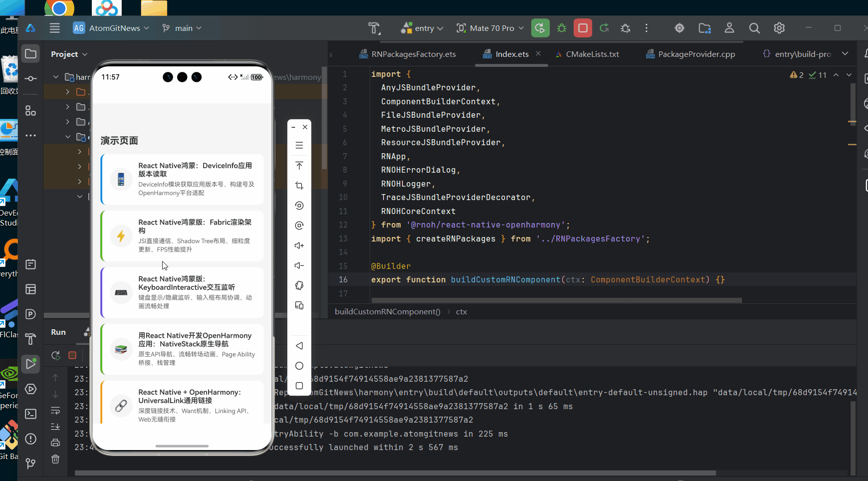This screenshot has width=868, height=481.
Task: Open the Structure tool window icon
Action: (x=30, y=111)
